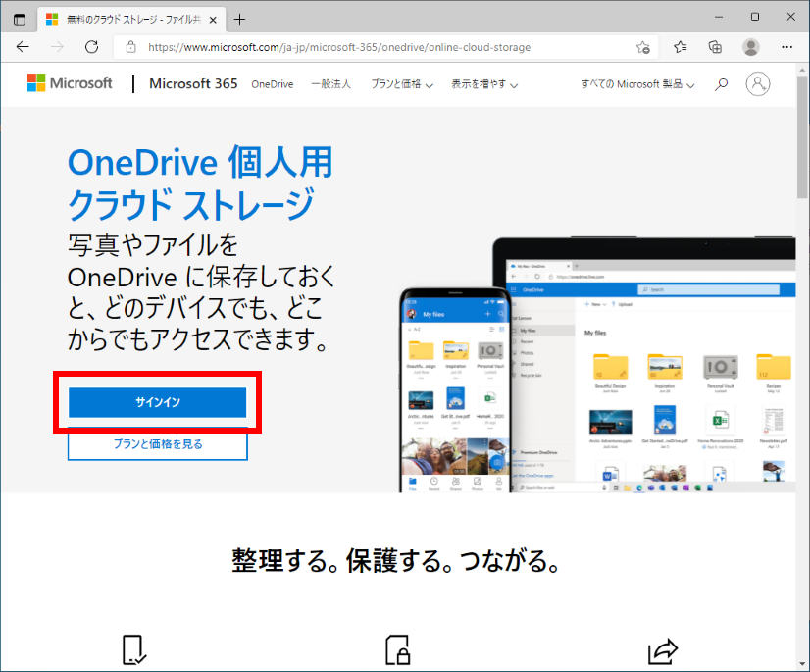Open site search magnifier
The height and width of the screenshot is (672, 810).
[721, 84]
